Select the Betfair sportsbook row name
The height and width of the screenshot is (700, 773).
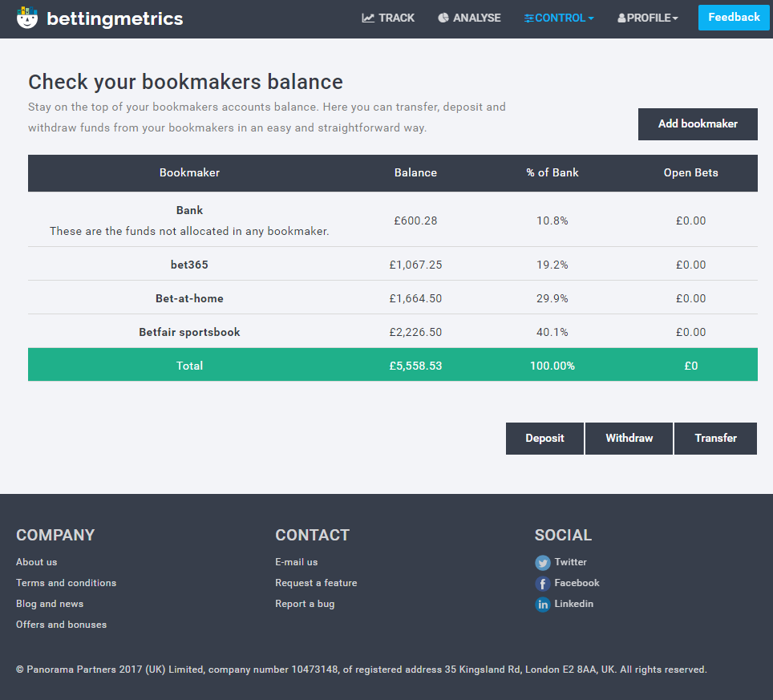click(x=189, y=332)
